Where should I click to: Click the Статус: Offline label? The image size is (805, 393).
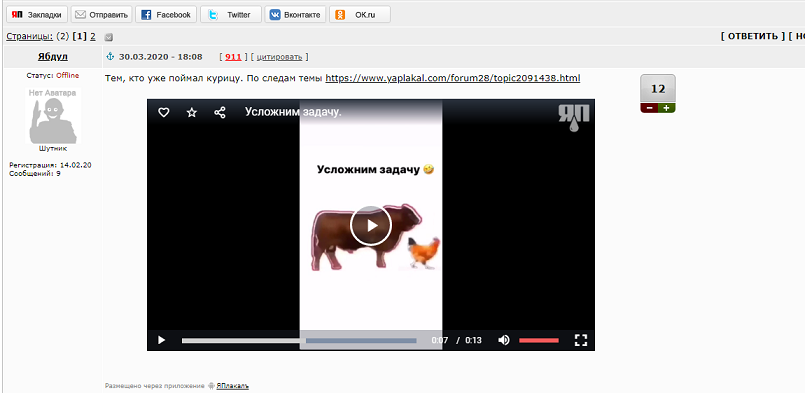click(53, 76)
